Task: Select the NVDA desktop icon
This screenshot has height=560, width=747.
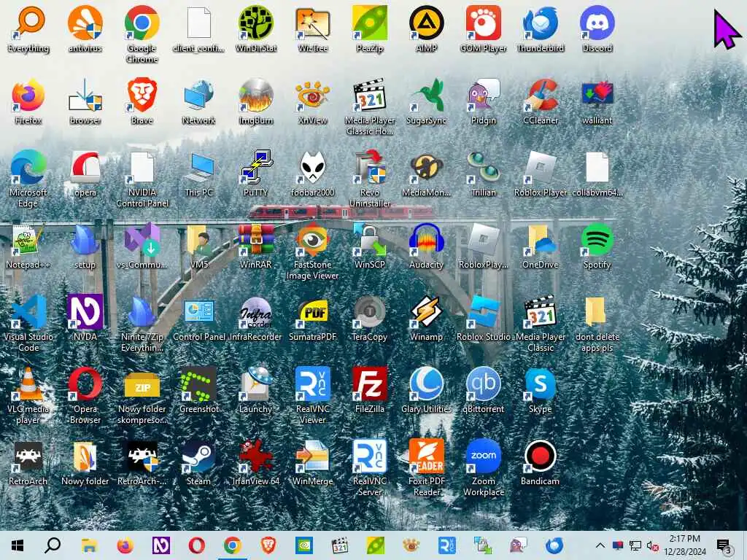Action: pos(85,318)
